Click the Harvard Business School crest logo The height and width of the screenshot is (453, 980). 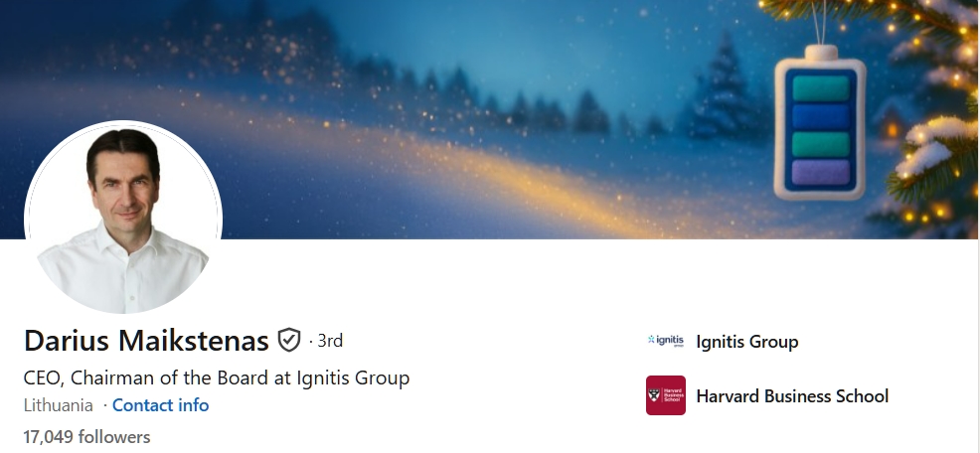click(x=666, y=395)
